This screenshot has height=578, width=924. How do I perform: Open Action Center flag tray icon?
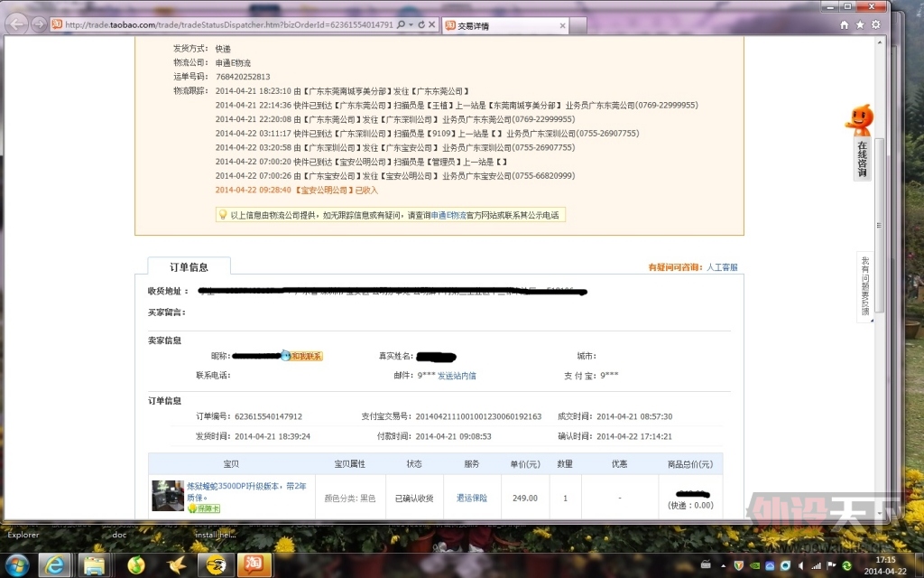pos(831,565)
